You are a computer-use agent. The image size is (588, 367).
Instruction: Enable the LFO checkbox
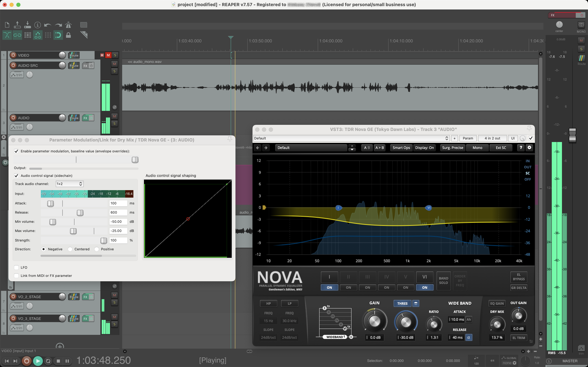[17, 268]
